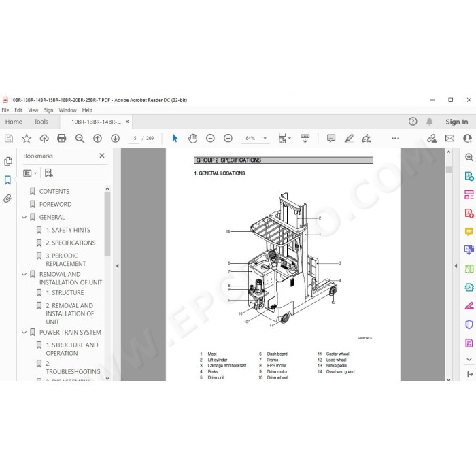Image resolution: width=476 pixels, height=476 pixels.
Task: Open the yellow Comment tool in right pane
Action: [x=469, y=232]
